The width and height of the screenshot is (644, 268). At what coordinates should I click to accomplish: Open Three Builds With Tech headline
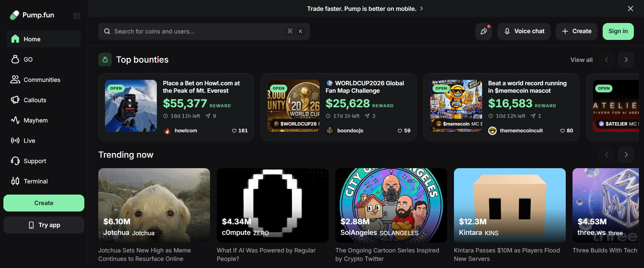[x=605, y=250]
